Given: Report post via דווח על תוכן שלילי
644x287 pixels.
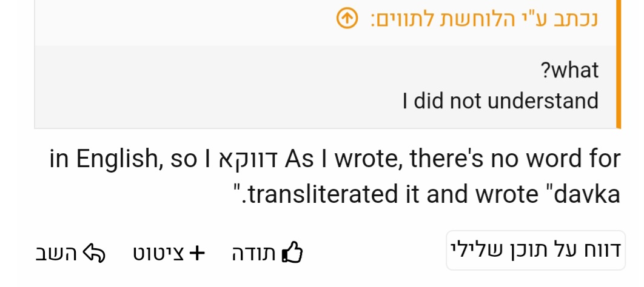Looking at the screenshot, I should (x=535, y=250).
